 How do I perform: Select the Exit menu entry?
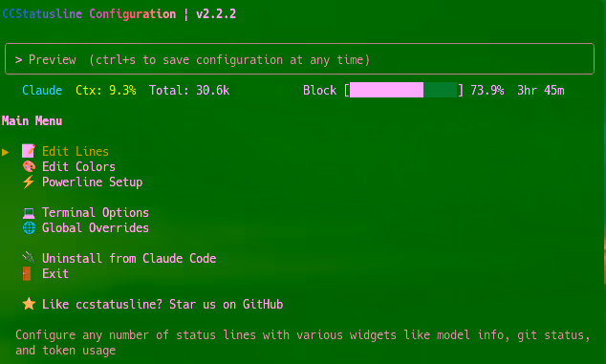[55, 273]
